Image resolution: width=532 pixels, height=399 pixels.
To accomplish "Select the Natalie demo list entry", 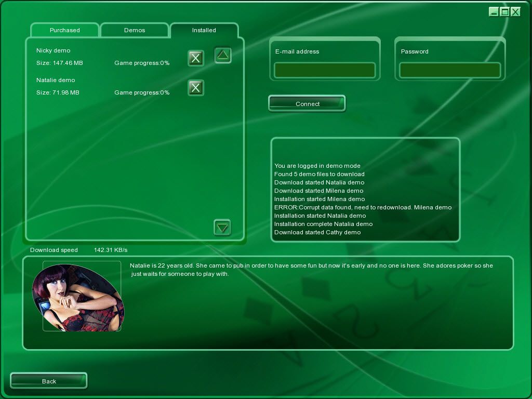I will 56,80.
